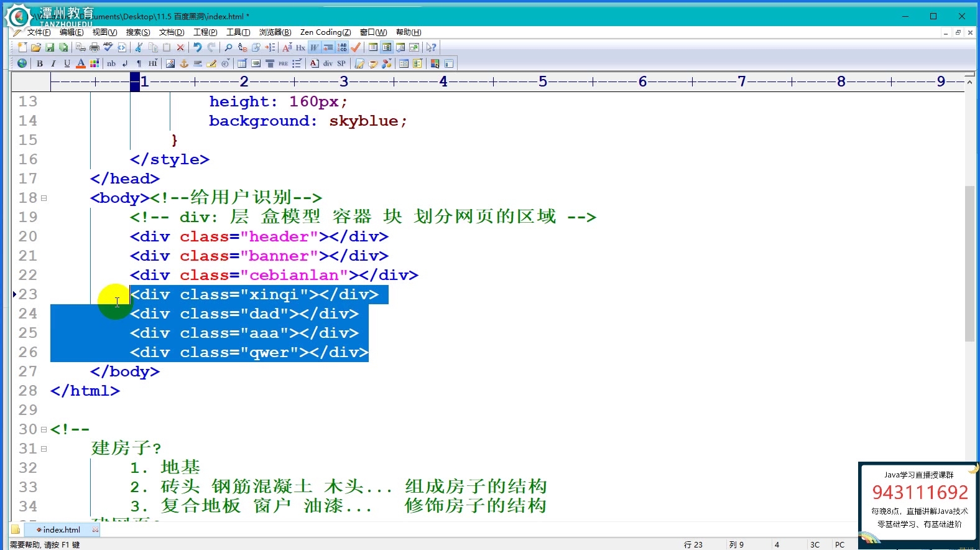Insert image tag with picture icon
The height and width of the screenshot is (550, 980).
click(170, 63)
